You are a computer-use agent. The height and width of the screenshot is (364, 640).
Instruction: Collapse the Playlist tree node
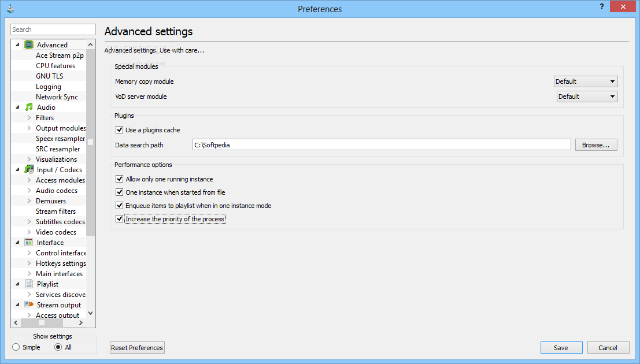tap(17, 284)
